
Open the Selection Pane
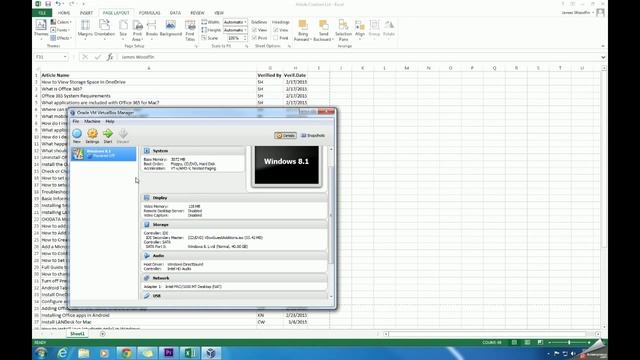tap(343, 30)
